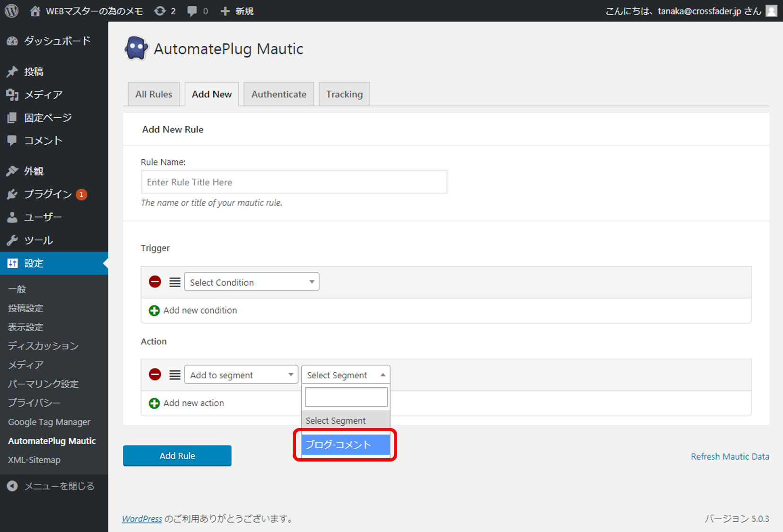783x532 pixels.
Task: Open the Select Condition dropdown
Action: (252, 282)
